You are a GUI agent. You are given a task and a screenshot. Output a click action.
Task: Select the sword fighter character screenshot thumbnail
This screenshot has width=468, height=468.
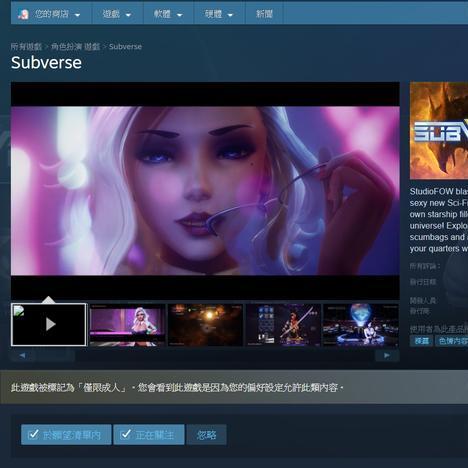(x=283, y=325)
